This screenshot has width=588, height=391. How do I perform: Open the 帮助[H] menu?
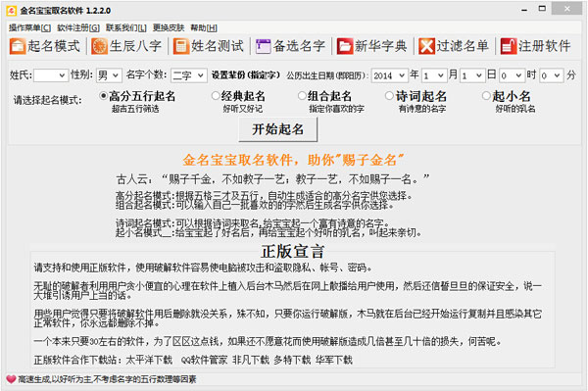(x=204, y=27)
